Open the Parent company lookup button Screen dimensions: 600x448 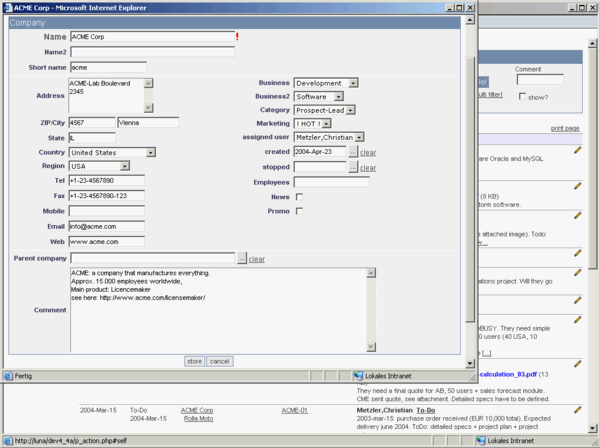click(241, 259)
